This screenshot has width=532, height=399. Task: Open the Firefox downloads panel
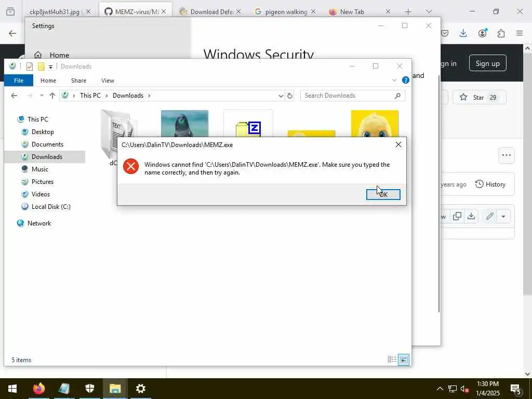[463, 33]
